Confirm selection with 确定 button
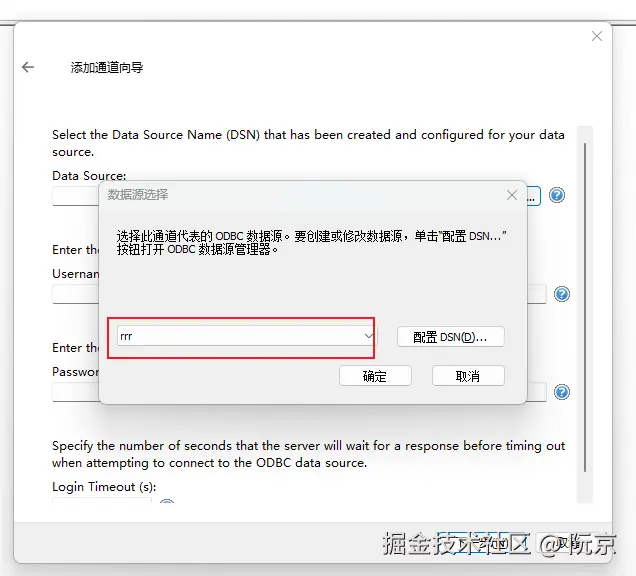Viewport: 636px width, 576px height. 375,376
